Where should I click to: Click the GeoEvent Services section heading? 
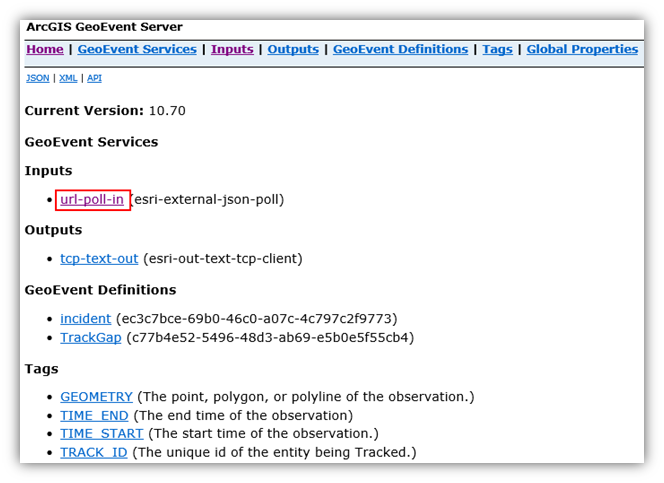(x=91, y=142)
